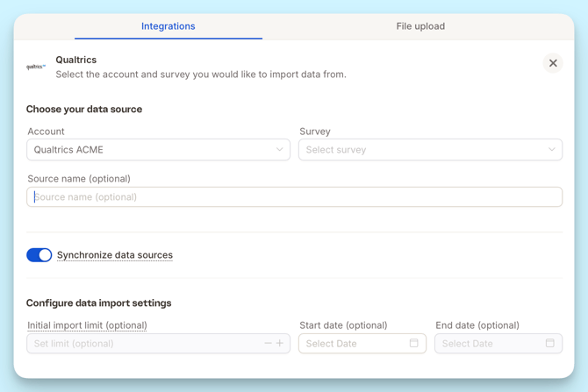Click the Initial import limit label
588x392 pixels.
pyautogui.click(x=87, y=325)
